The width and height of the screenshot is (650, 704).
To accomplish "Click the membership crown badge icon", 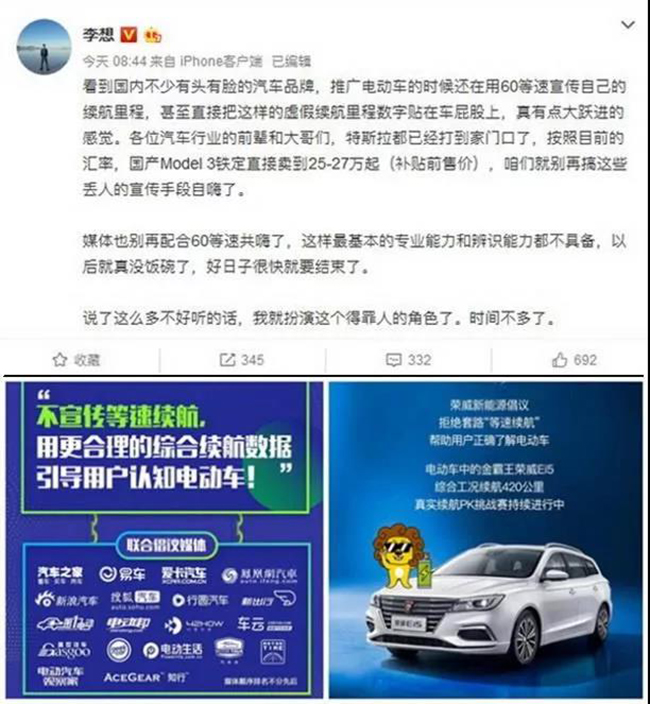I will (153, 35).
